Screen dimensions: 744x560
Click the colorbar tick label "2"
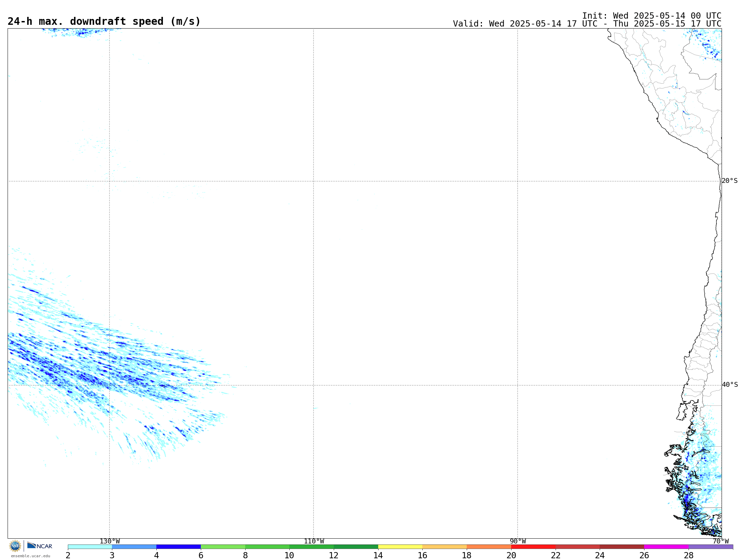point(68,556)
